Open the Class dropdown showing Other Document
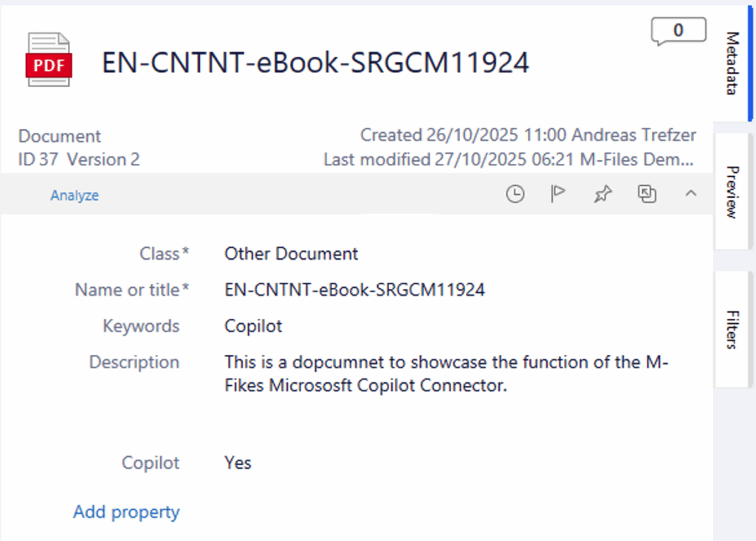The image size is (756, 541). click(291, 254)
